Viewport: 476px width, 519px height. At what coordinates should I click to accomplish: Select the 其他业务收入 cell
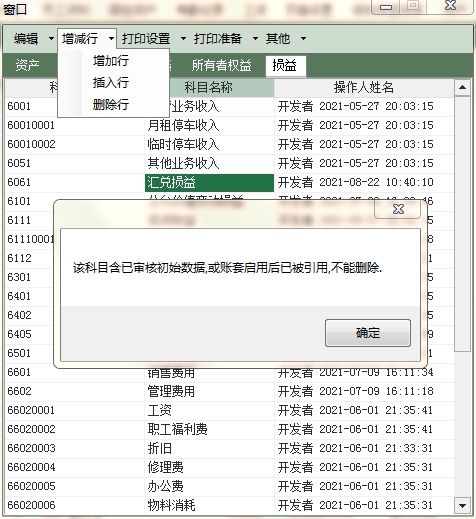[209, 163]
